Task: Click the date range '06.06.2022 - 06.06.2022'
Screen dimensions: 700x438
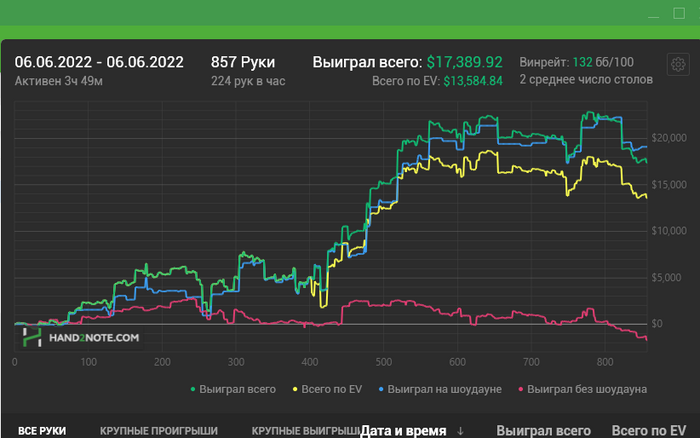Action: coord(99,62)
